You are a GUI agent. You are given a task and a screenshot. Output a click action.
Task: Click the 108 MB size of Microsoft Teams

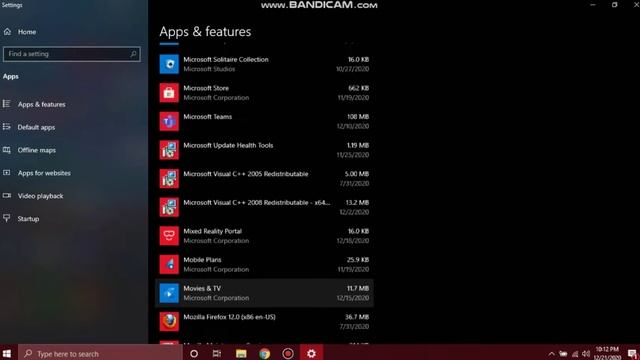click(358, 117)
